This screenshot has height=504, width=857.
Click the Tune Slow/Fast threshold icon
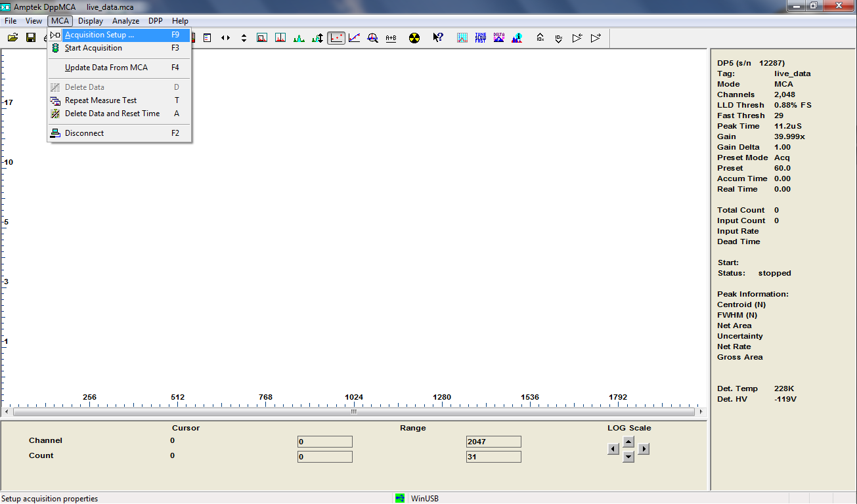[x=481, y=38]
